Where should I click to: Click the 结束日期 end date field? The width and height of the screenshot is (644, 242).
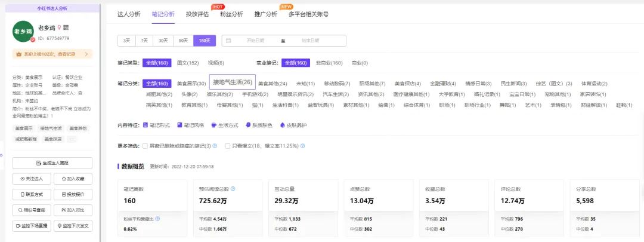pyautogui.click(x=311, y=41)
